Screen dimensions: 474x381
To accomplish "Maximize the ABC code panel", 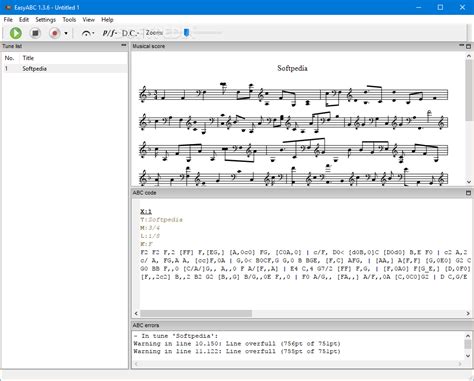I will (468, 193).
